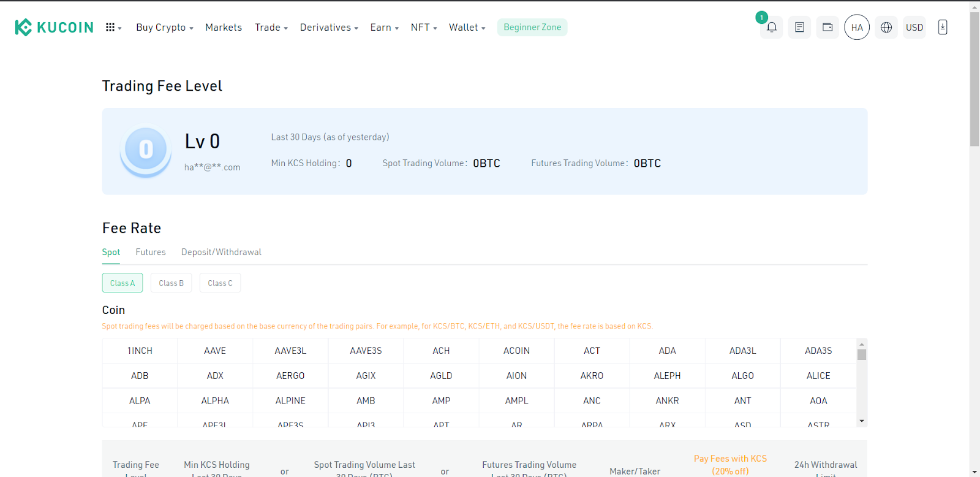Expand the Wallet dropdown menu

point(467,28)
